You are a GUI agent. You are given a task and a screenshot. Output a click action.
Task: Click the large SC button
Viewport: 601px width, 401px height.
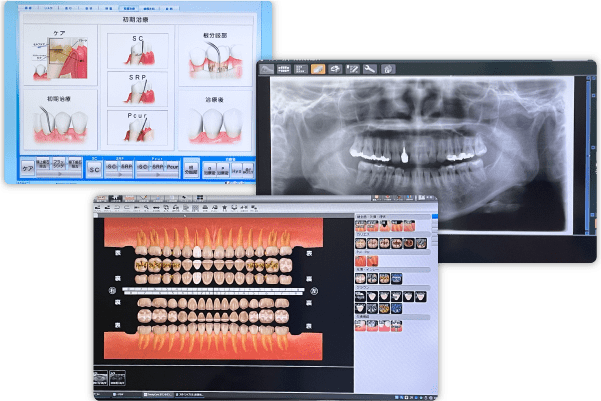click(94, 169)
